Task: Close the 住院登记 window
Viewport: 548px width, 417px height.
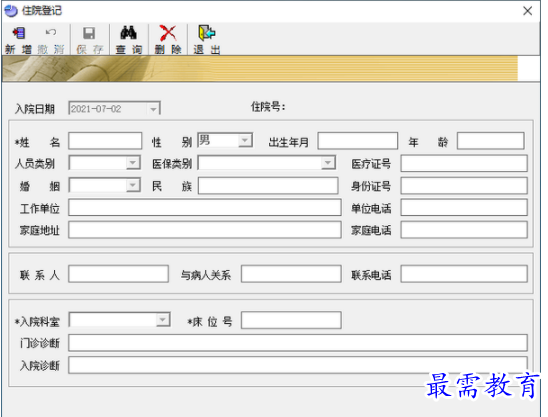Action: [528, 11]
